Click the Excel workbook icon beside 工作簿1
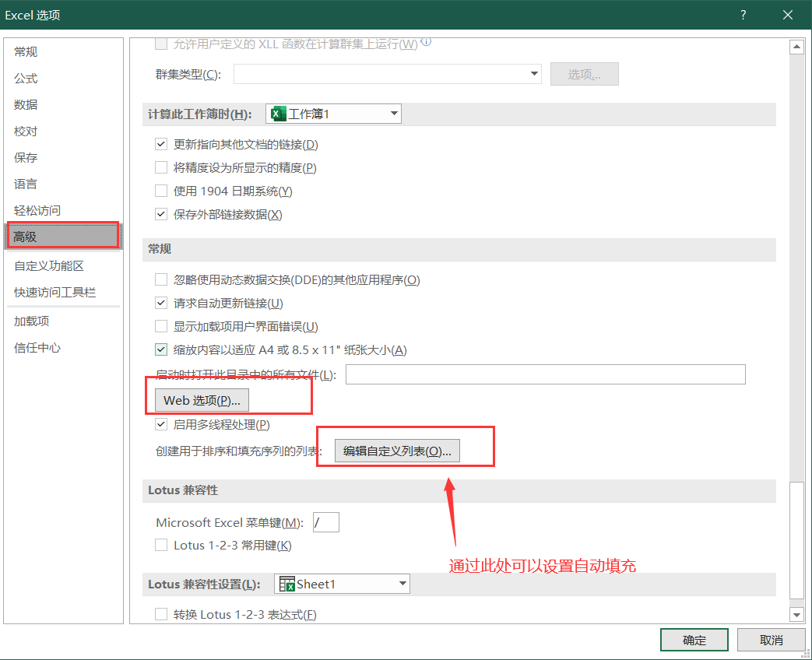This screenshot has width=812, height=660. tap(278, 114)
